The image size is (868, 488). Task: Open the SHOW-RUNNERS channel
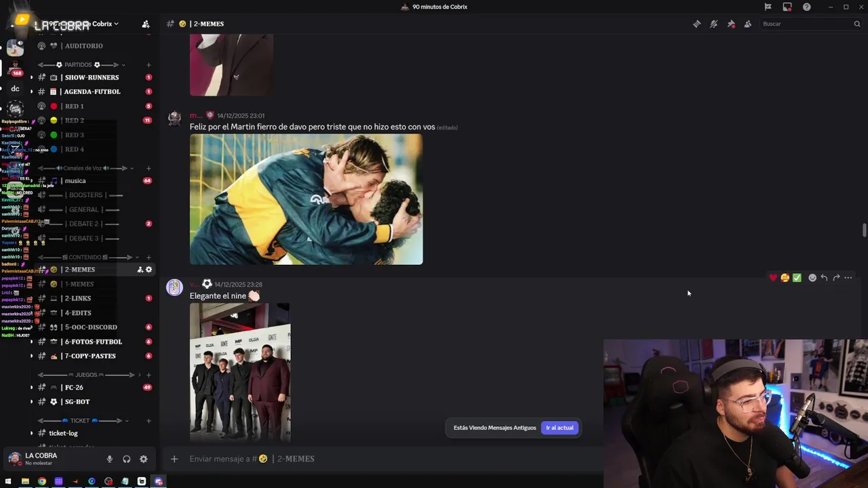point(92,77)
